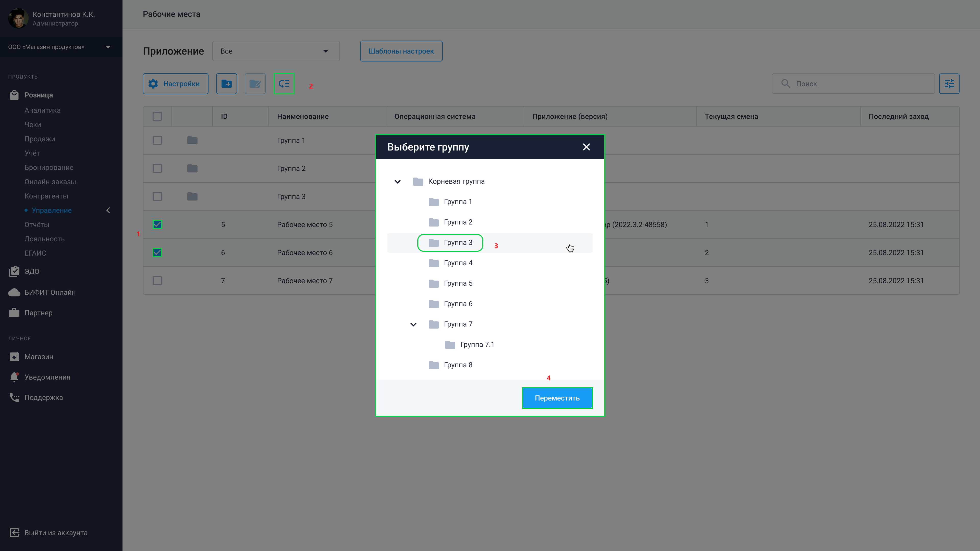Open the filter settings icon beside search
Viewport: 980px width, 551px height.
949,84
